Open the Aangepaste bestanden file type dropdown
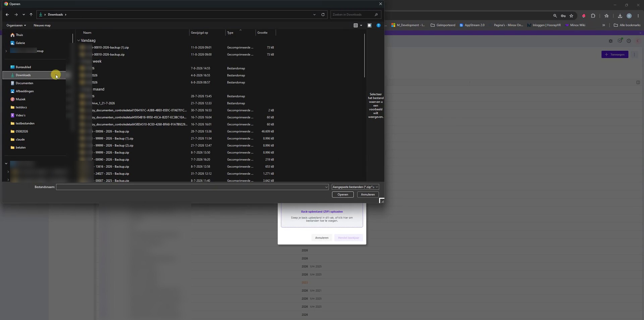This screenshot has height=320, width=644. (x=355, y=187)
